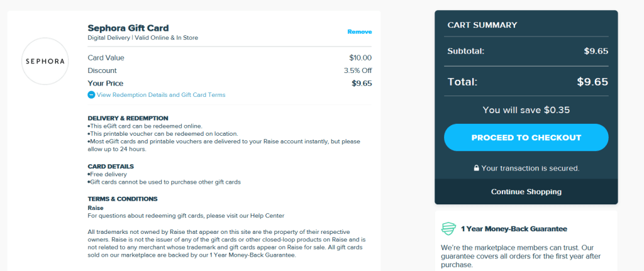Select the Delivery & Redemption heading
Screen dimensions: 644x271
pyautogui.click(x=128, y=118)
